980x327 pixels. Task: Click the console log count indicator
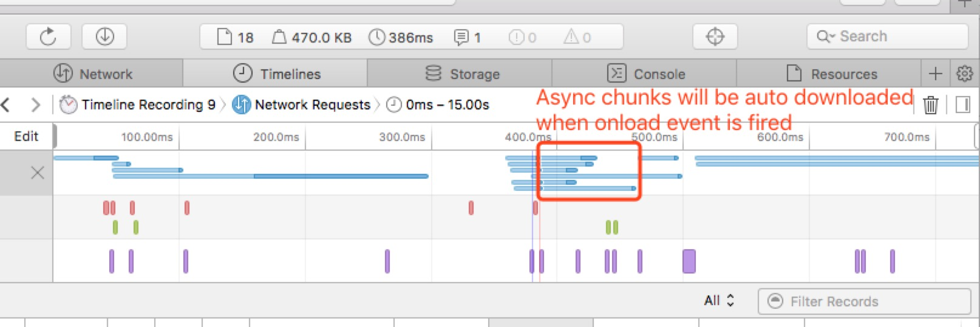468,38
